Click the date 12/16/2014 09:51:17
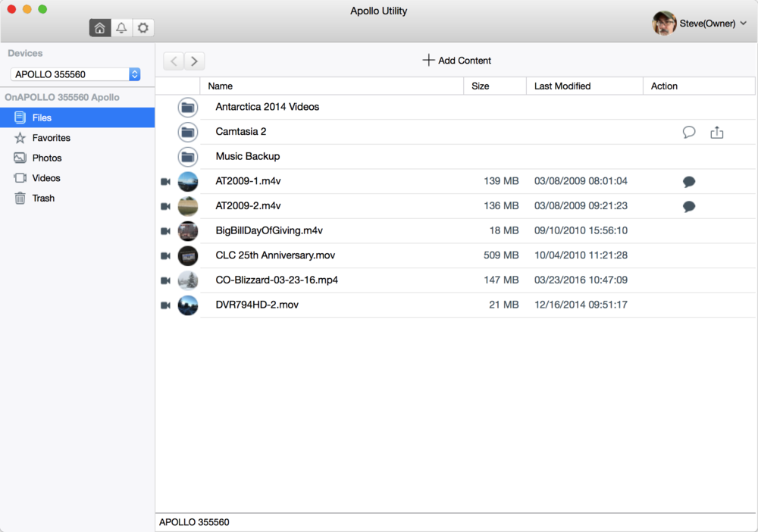The width and height of the screenshot is (758, 532). tap(581, 305)
